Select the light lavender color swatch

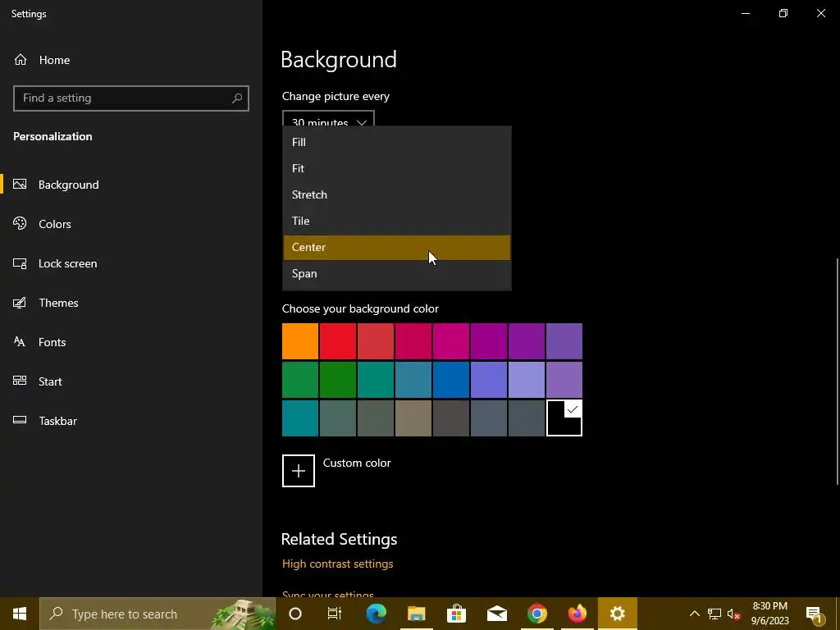[x=527, y=380]
